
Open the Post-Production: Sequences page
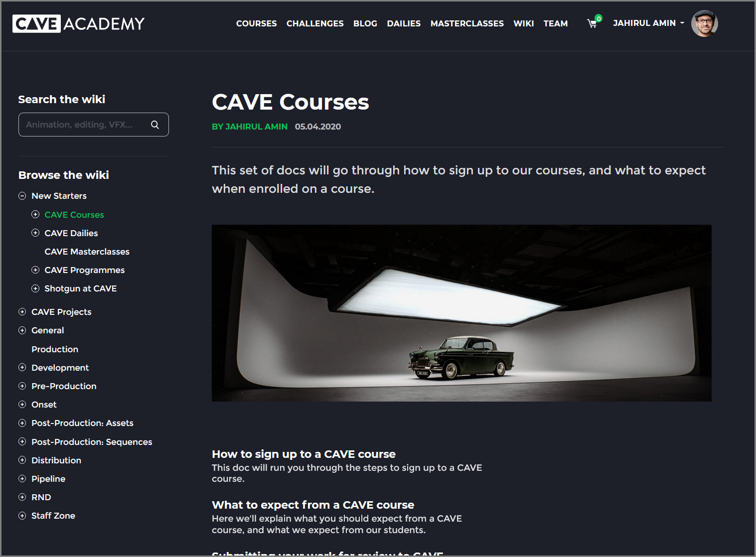[92, 442]
